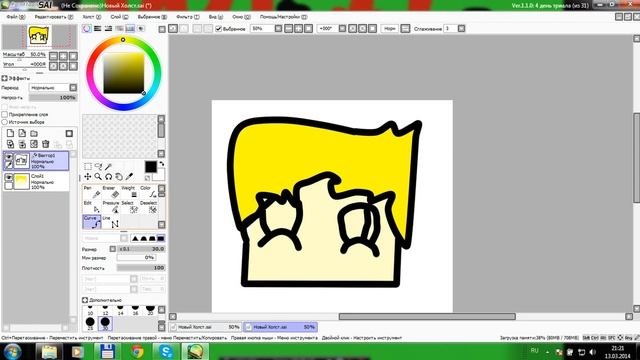Viewport: 640px width, 360px height.
Task: Select the eyedropper tool
Action: coord(129,176)
